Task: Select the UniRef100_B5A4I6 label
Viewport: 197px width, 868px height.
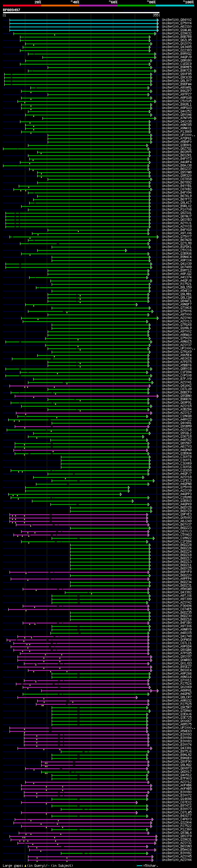Action: tap(177, 850)
